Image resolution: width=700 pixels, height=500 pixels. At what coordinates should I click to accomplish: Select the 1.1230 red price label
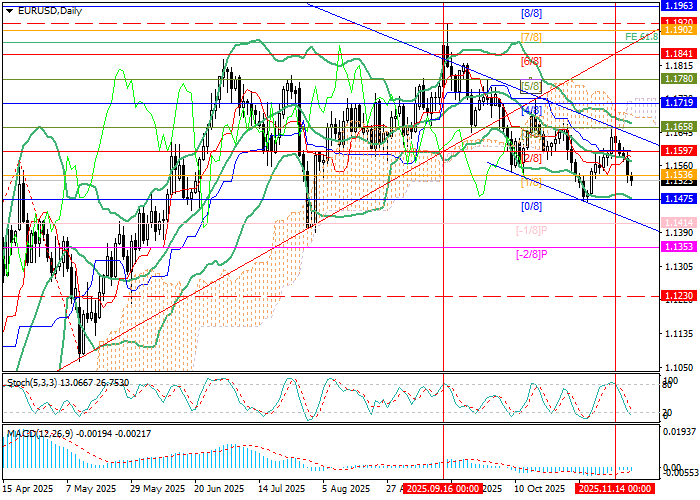[678, 296]
